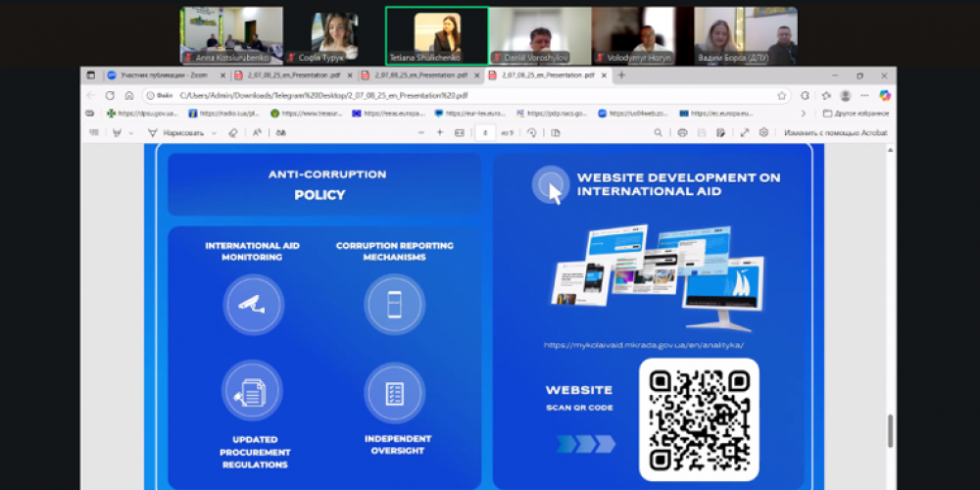Screen dimensions: 980x490
Task: Enter full screen mode for the PDF
Action: click(745, 132)
